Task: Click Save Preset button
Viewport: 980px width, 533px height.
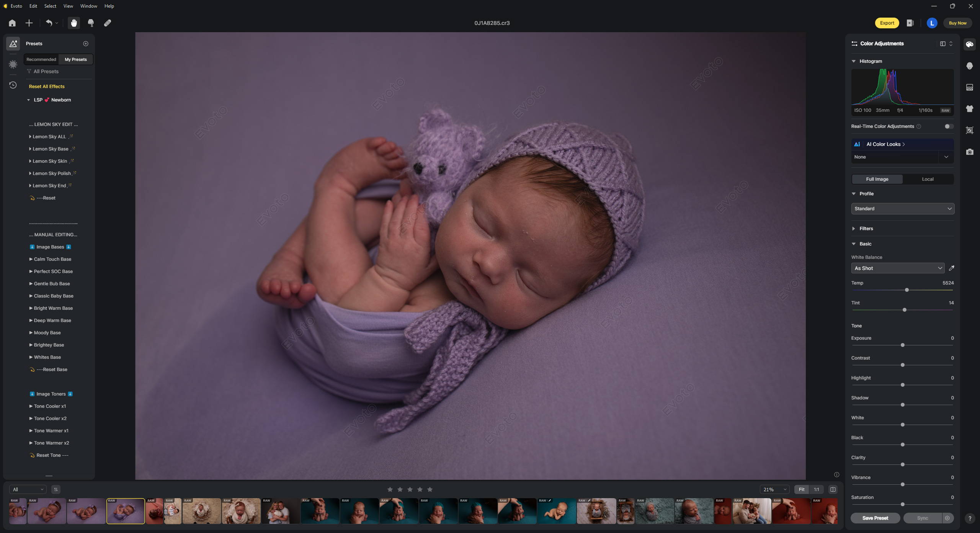Action: 875,518
